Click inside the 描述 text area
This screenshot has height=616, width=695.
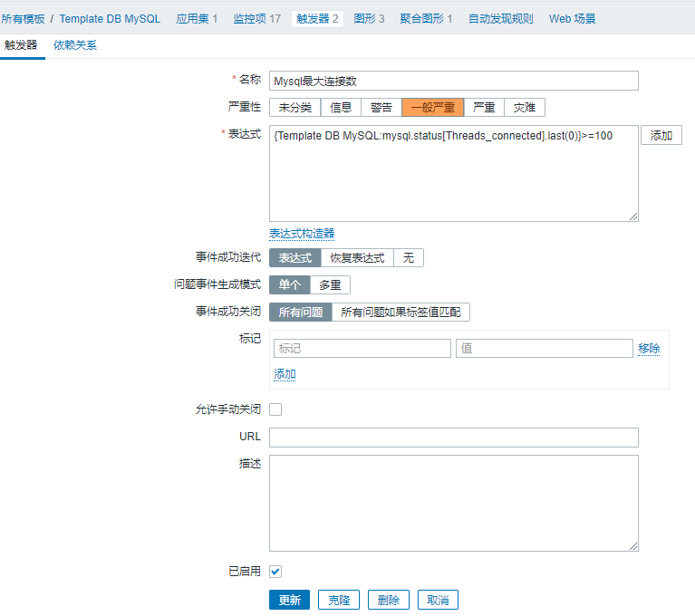tap(453, 503)
